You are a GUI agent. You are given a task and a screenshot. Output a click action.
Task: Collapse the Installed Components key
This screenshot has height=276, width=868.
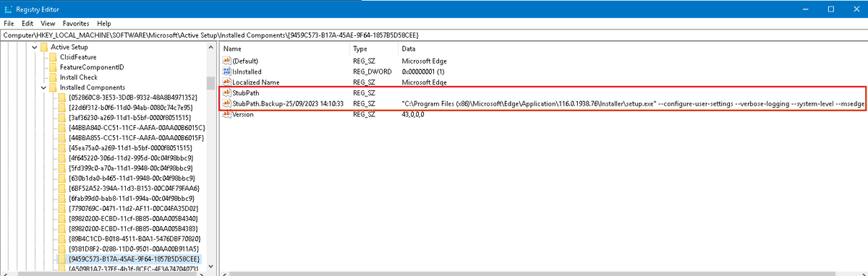click(43, 87)
